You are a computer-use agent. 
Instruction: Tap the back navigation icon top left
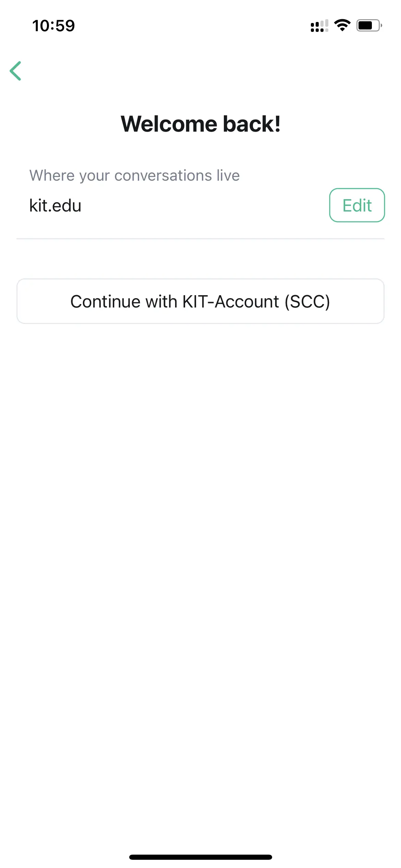pyautogui.click(x=16, y=71)
